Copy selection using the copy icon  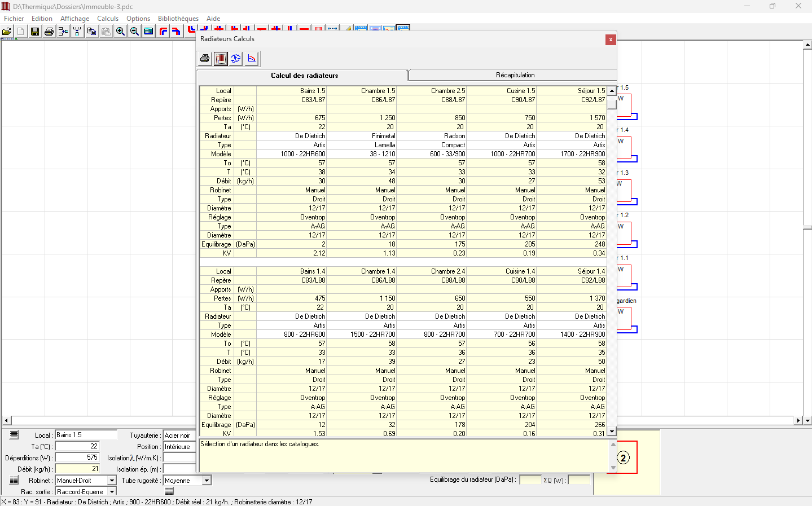pyautogui.click(x=91, y=31)
